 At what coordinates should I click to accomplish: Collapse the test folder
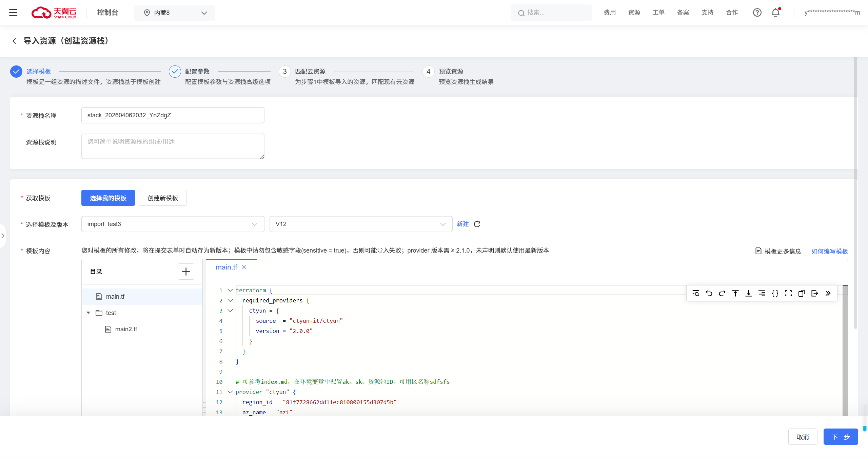coord(88,313)
